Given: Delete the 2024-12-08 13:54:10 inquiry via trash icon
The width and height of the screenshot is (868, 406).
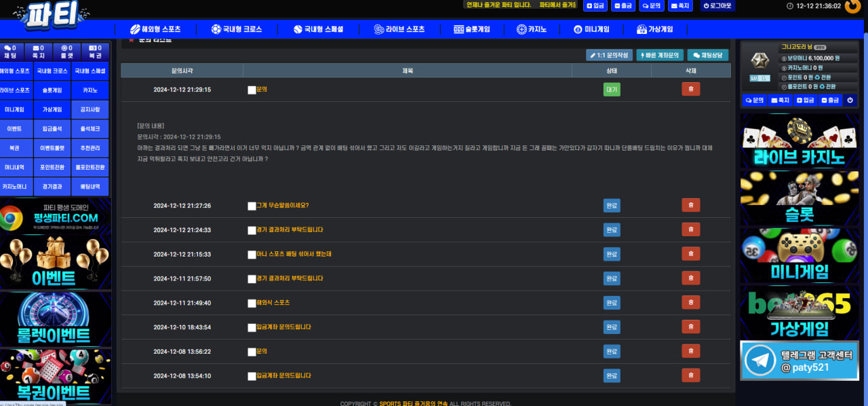Looking at the screenshot, I should (690, 375).
